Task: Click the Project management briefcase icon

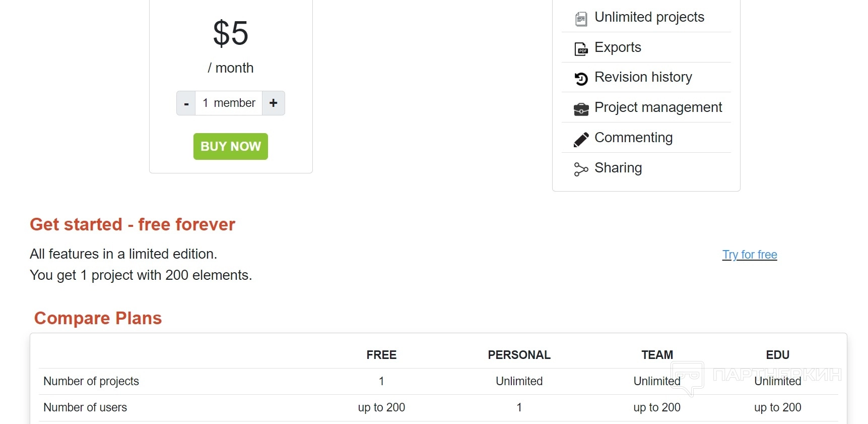Action: (581, 109)
